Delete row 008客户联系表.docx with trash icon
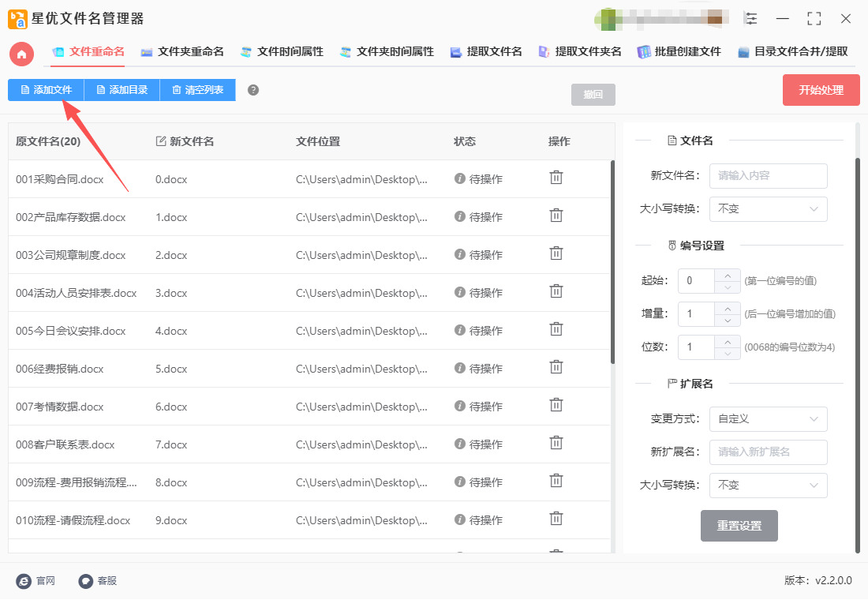Screen dimensions: 868x600 coord(556,443)
